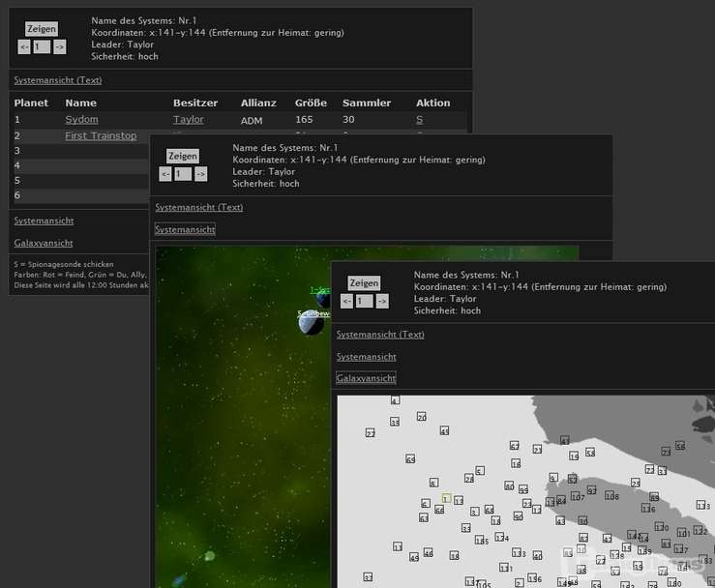
Task: Open Systemansicht (Text) link in nebula system panel
Action: pyautogui.click(x=198, y=207)
